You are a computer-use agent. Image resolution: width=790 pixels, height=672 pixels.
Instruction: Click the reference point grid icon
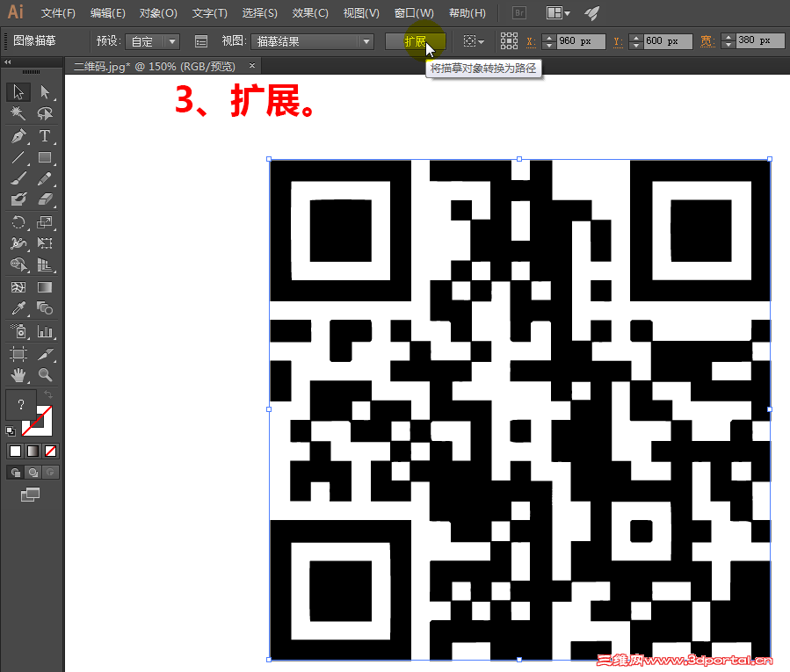click(x=509, y=40)
